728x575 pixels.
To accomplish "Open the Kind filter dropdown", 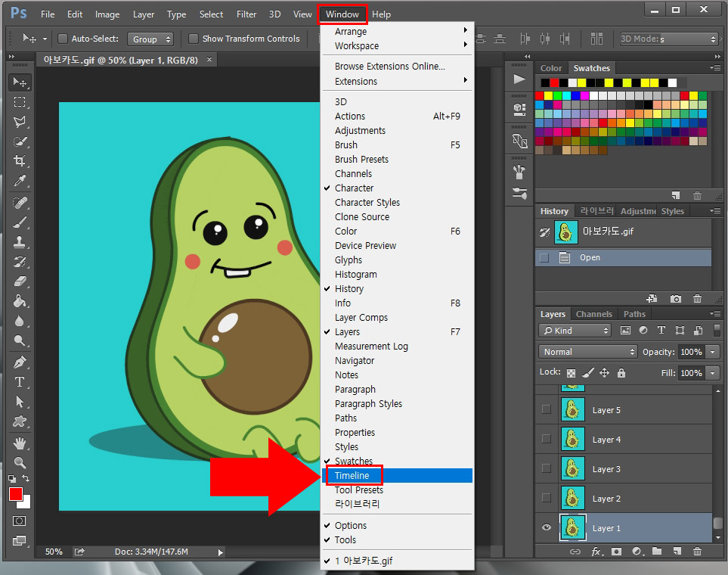I will coord(575,331).
